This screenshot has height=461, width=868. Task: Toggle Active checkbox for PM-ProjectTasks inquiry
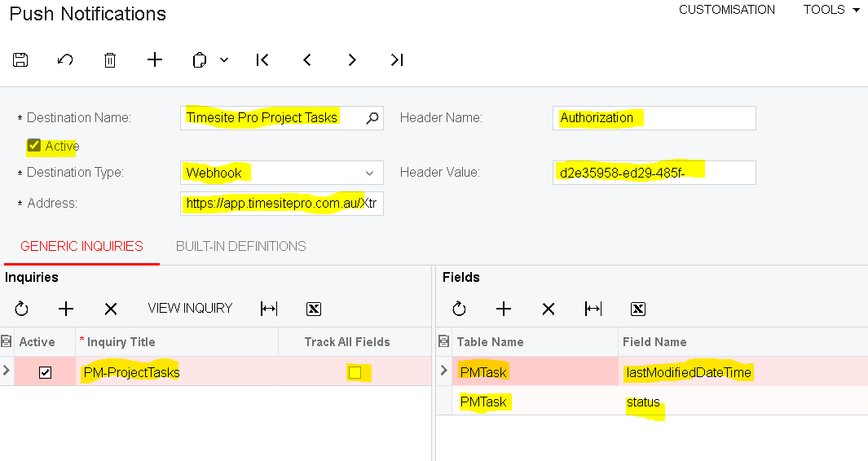point(46,372)
